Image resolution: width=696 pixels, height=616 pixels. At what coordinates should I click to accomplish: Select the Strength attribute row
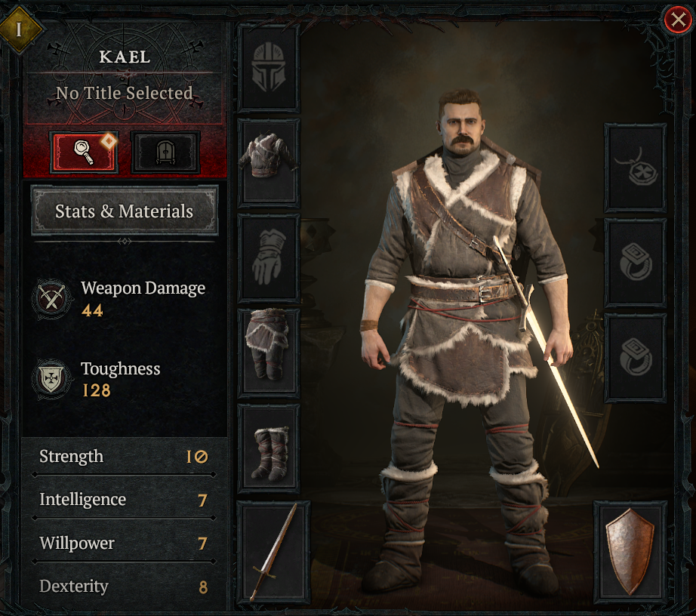coord(125,457)
